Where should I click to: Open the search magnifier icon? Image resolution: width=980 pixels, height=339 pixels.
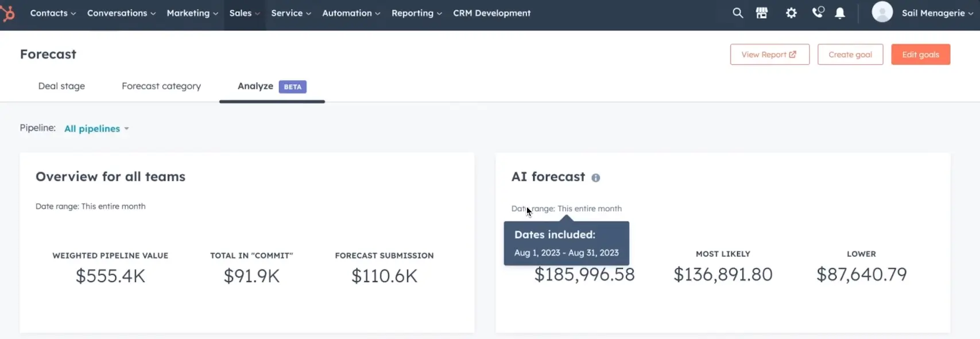point(738,13)
